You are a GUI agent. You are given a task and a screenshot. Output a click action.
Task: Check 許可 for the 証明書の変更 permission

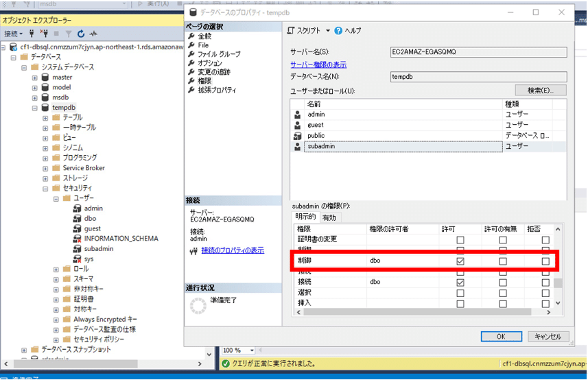460,240
